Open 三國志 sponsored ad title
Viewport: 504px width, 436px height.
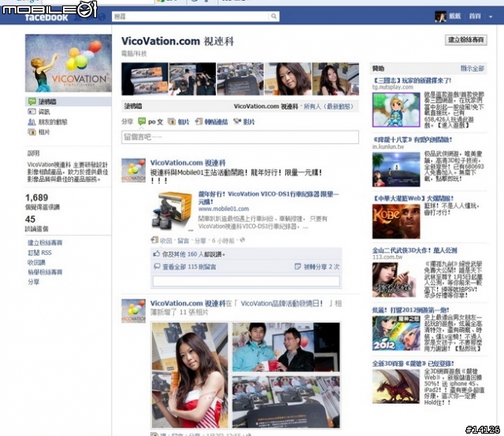point(412,80)
